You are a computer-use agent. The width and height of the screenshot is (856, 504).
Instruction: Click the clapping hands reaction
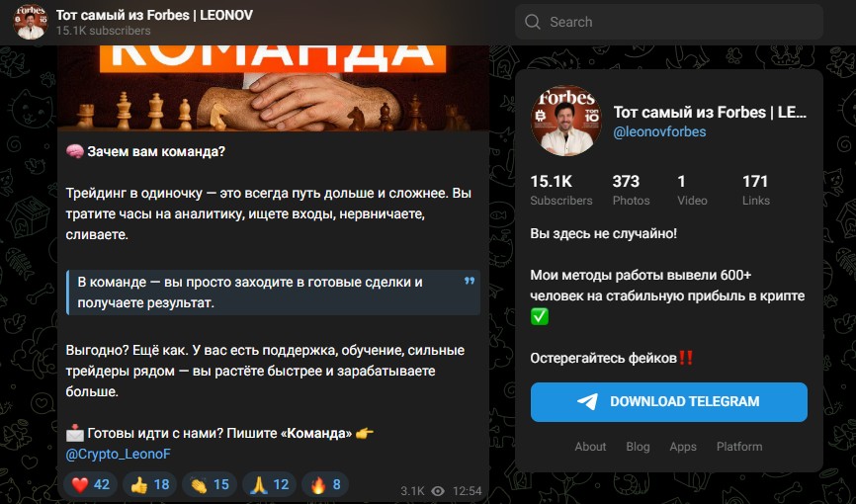(x=210, y=484)
